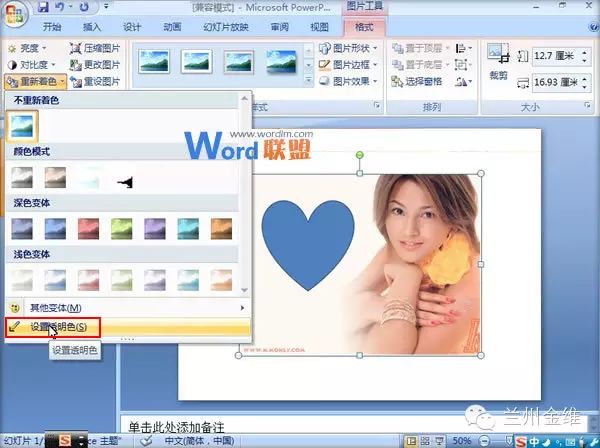Increase picture height with up stepper

(x=585, y=52)
